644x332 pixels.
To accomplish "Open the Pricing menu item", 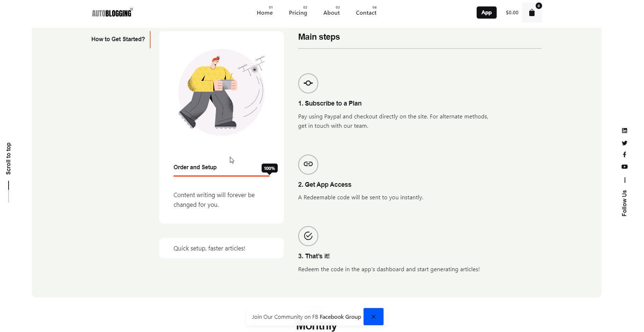I will pos(298,13).
